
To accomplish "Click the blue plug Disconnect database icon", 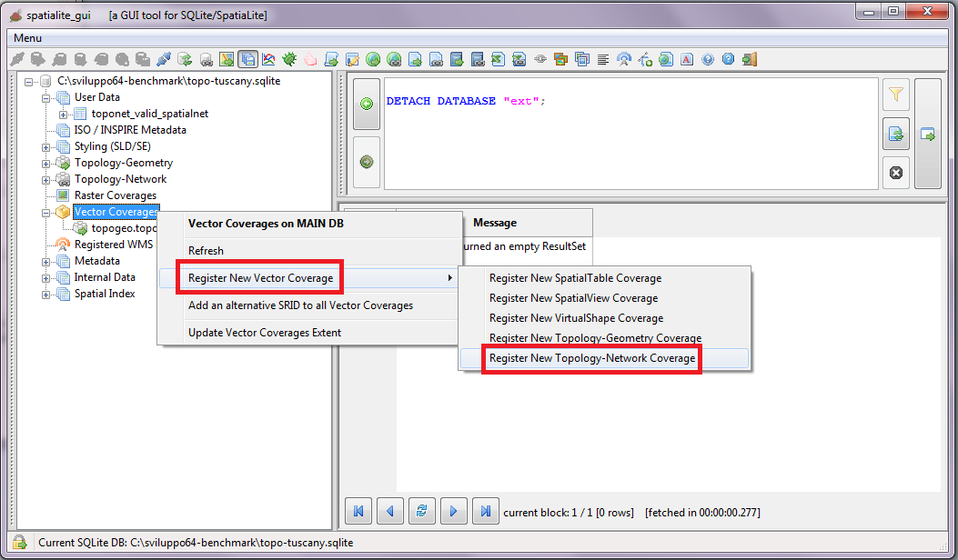I will point(163,59).
